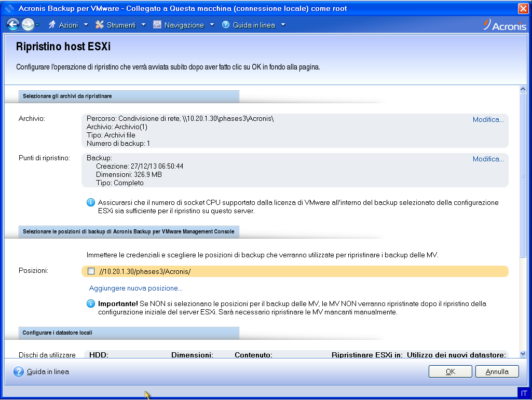The width and height of the screenshot is (532, 400).
Task: Click the vertical scrollbar down arrow
Action: tap(523, 354)
